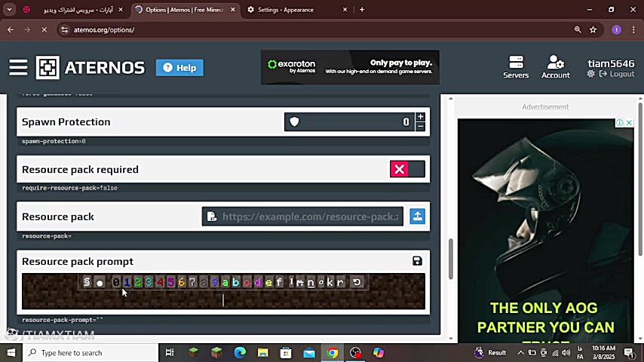
Task: Decrease Spawn Protection with the minus stepper
Action: pos(420,127)
